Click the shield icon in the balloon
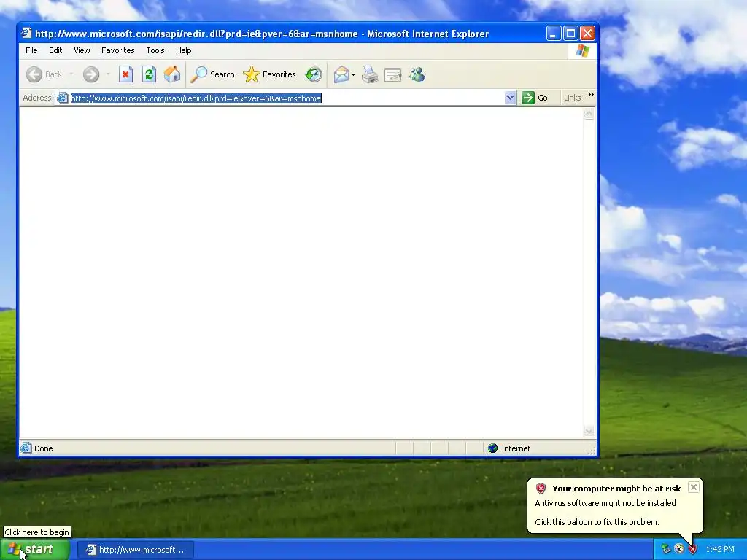The height and width of the screenshot is (560, 747). 541,489
